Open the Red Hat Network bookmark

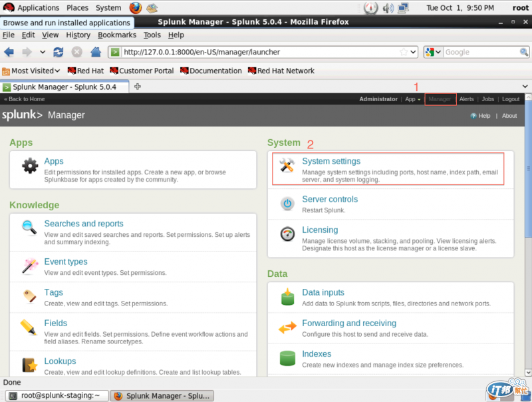(281, 71)
